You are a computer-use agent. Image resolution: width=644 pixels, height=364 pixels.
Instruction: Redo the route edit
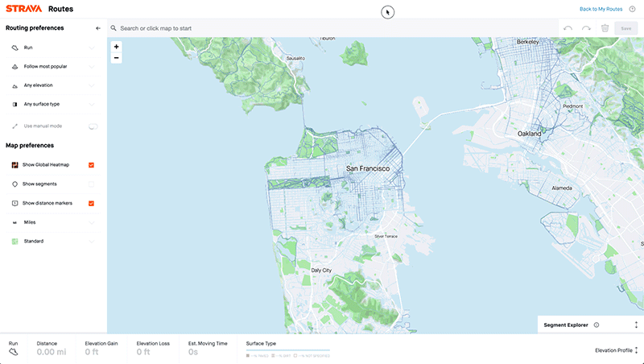pos(586,28)
